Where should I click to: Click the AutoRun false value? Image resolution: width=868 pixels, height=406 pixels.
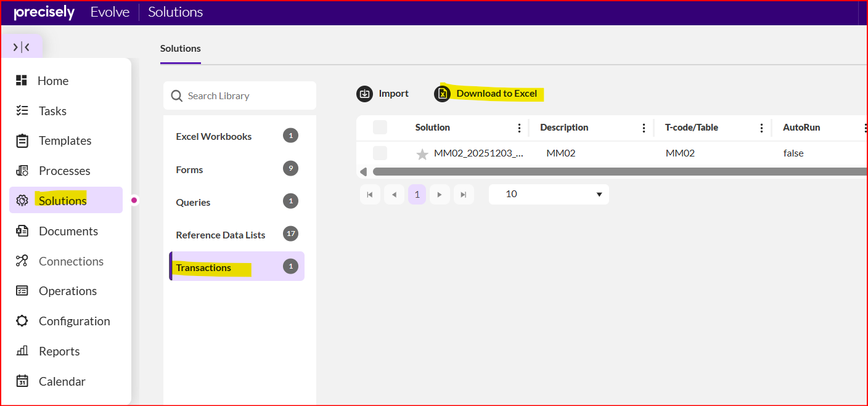(793, 153)
